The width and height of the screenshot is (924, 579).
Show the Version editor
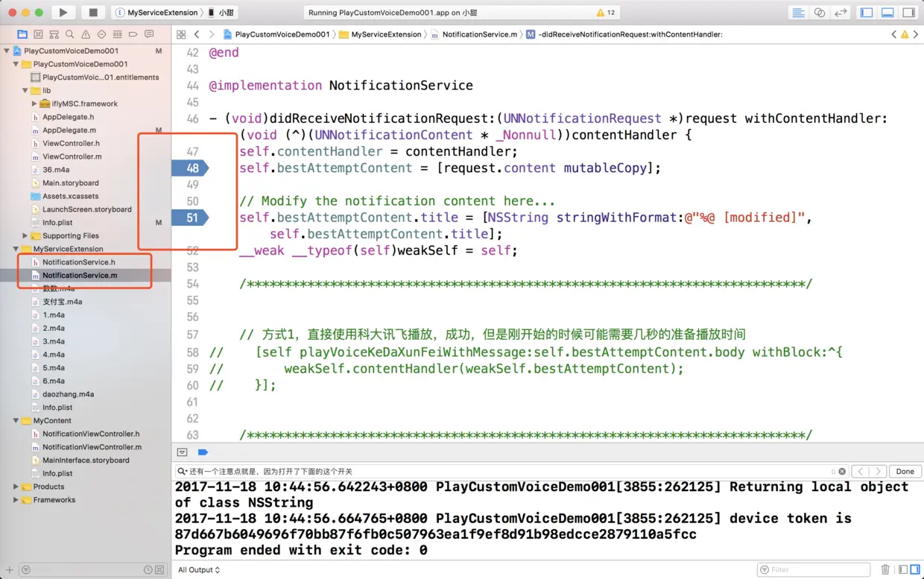pyautogui.click(x=841, y=13)
